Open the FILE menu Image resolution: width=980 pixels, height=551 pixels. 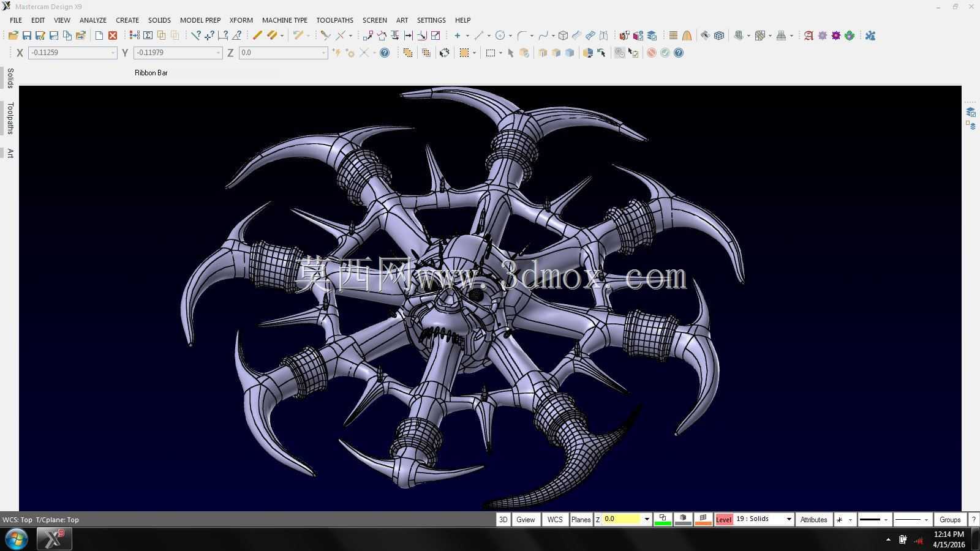pyautogui.click(x=16, y=20)
